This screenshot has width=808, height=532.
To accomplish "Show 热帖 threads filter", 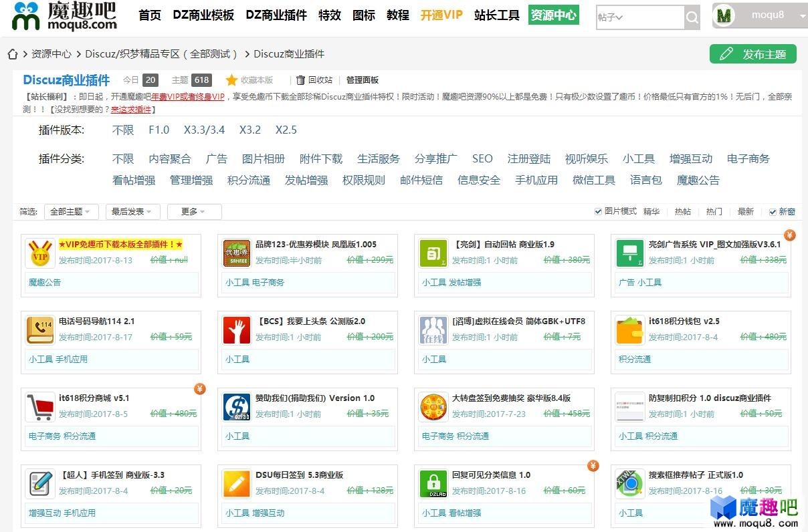I will coord(683,212).
